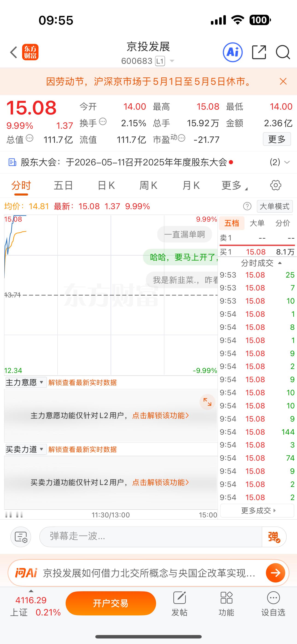Collapse the 分时成交 triangle header
This screenshot has height=644, width=297.
280,263
